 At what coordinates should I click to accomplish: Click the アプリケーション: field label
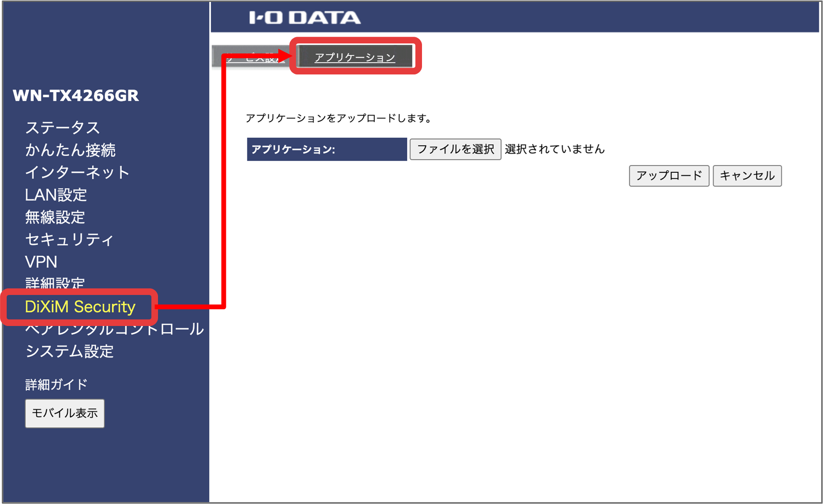click(327, 149)
